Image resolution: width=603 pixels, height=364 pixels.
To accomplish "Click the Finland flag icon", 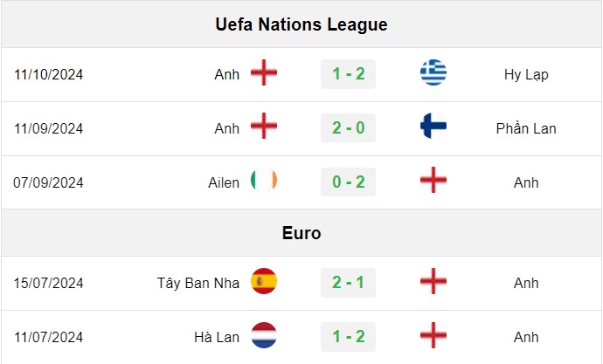I will (x=433, y=126).
